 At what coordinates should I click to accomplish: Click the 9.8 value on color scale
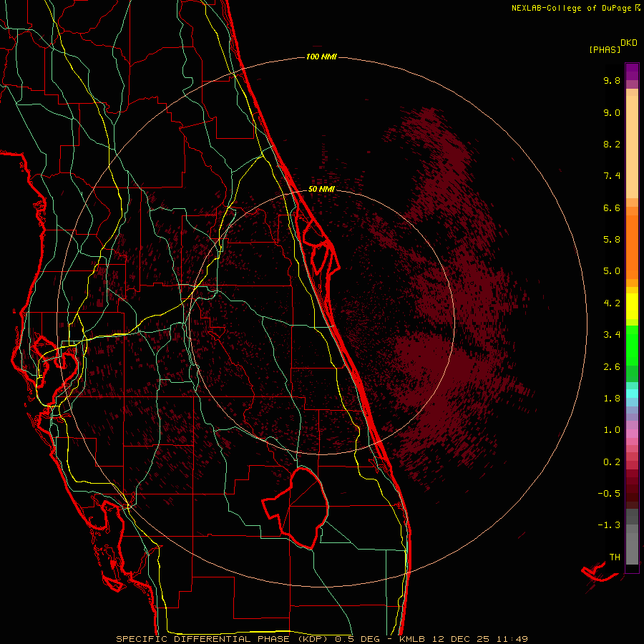coord(612,80)
